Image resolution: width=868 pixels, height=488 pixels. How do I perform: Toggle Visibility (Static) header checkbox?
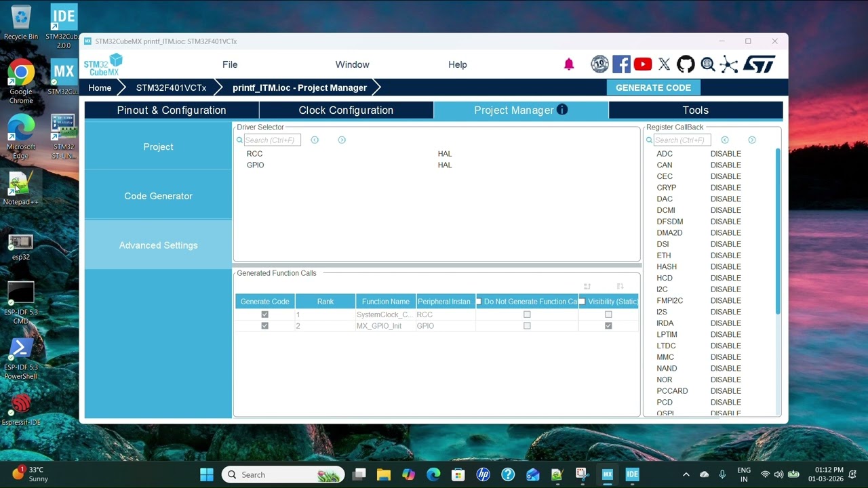582,302
